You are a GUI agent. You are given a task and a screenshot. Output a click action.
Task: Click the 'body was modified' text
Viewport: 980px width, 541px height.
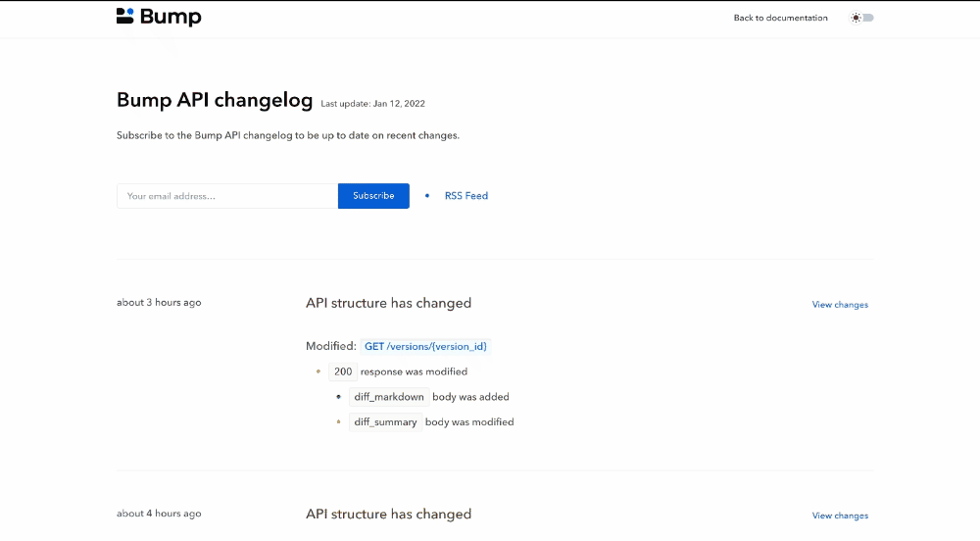click(469, 422)
